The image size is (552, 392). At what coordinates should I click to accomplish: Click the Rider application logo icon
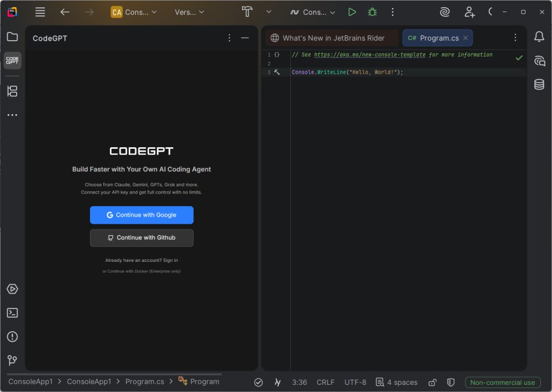click(12, 12)
